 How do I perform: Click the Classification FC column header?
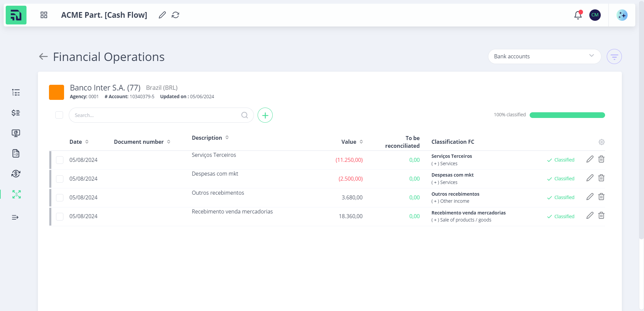coord(453,142)
